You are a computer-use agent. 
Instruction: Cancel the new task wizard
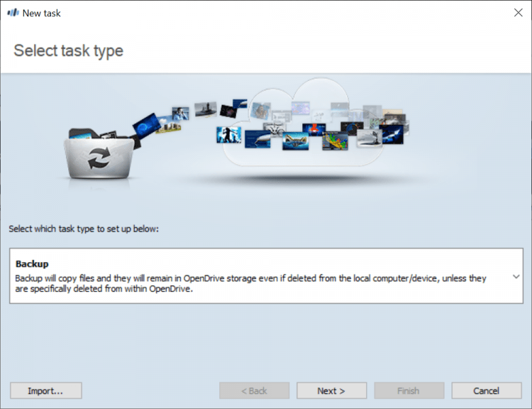click(x=486, y=391)
